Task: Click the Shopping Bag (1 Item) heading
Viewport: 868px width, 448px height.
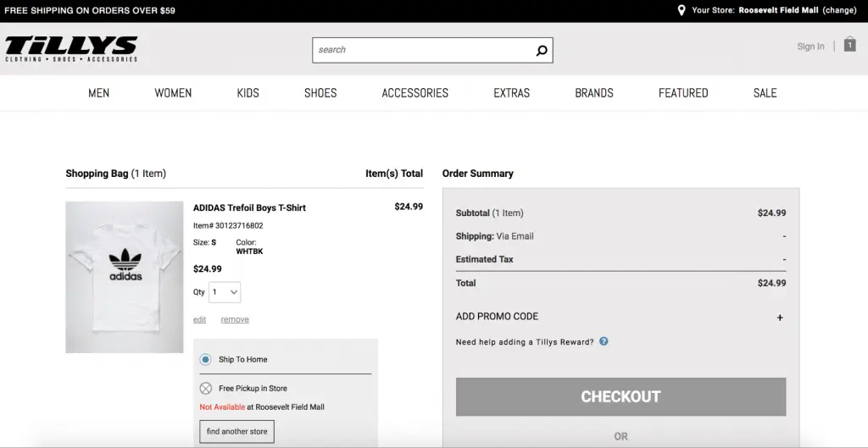Action: 115,174
